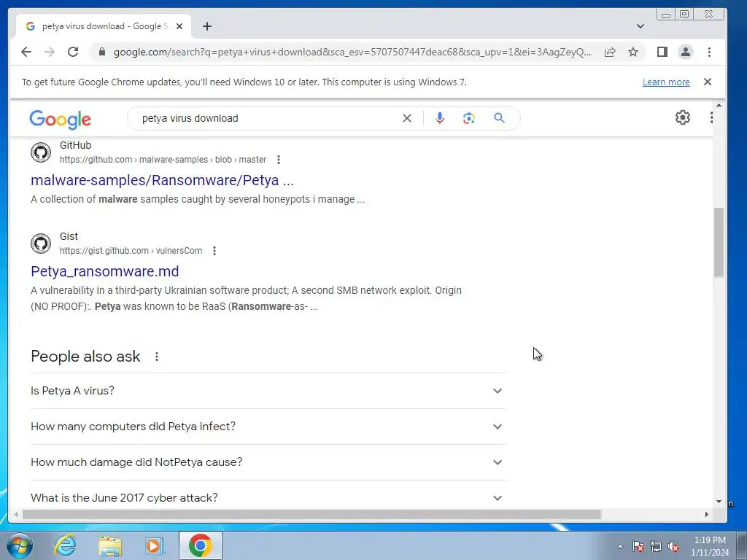Close the petya virus download tab

pos(179,26)
